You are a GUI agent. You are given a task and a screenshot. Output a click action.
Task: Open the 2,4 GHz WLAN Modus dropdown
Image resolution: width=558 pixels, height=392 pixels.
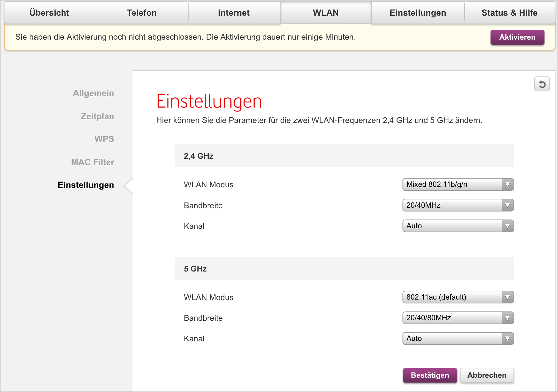click(x=458, y=184)
